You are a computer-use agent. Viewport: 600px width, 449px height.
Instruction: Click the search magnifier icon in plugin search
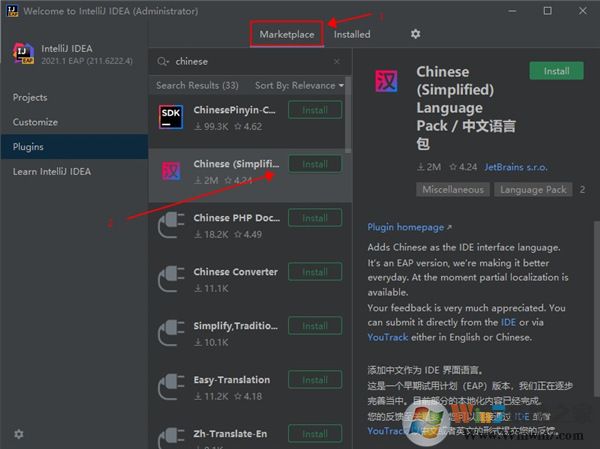point(162,61)
